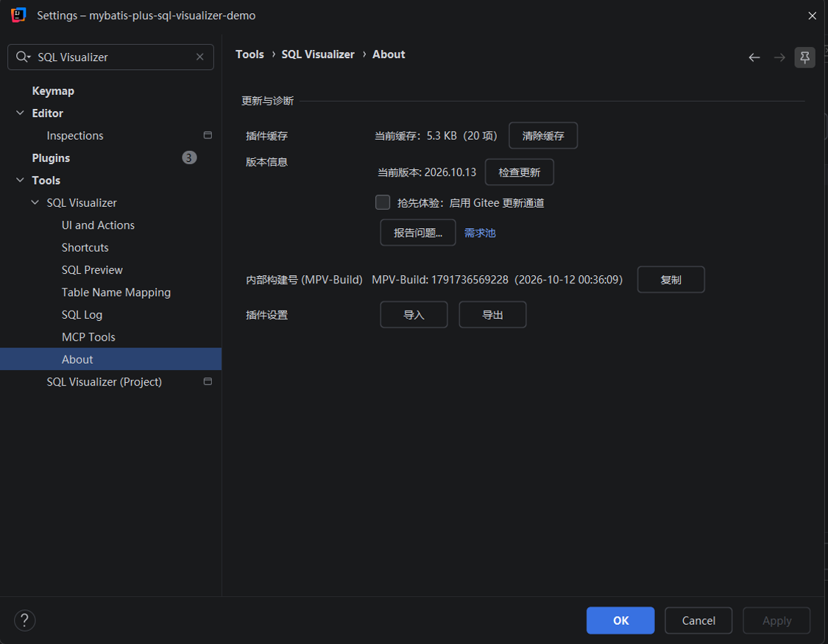Click the 导入 import settings button

tap(414, 314)
